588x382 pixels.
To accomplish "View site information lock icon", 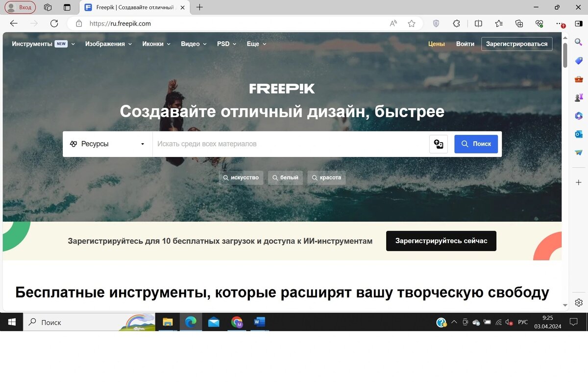I will coord(78,23).
